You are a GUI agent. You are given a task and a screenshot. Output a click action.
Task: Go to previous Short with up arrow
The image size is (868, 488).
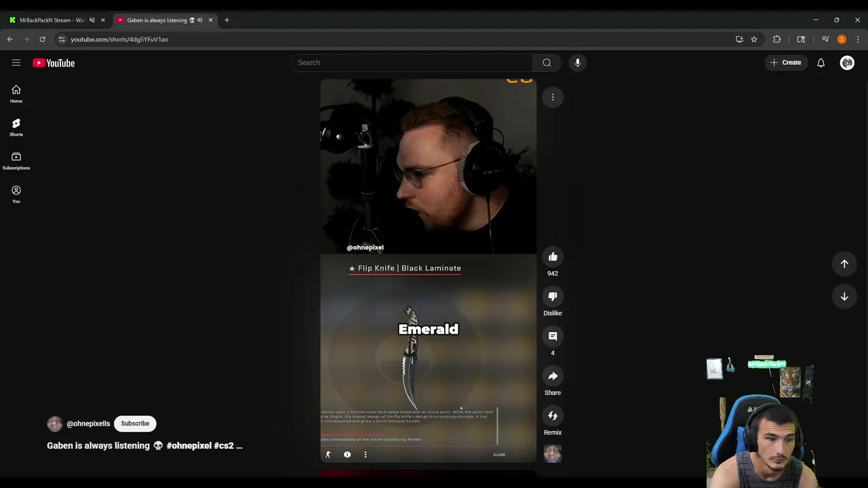(844, 264)
